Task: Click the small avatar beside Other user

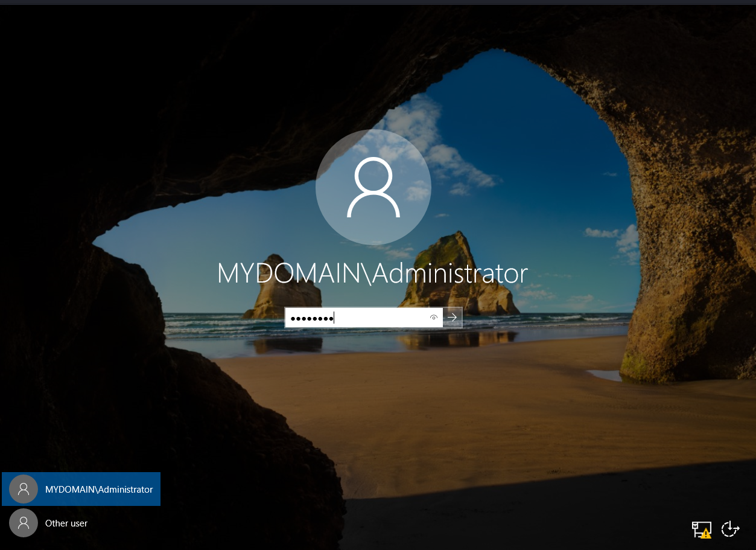Action: coord(24,523)
